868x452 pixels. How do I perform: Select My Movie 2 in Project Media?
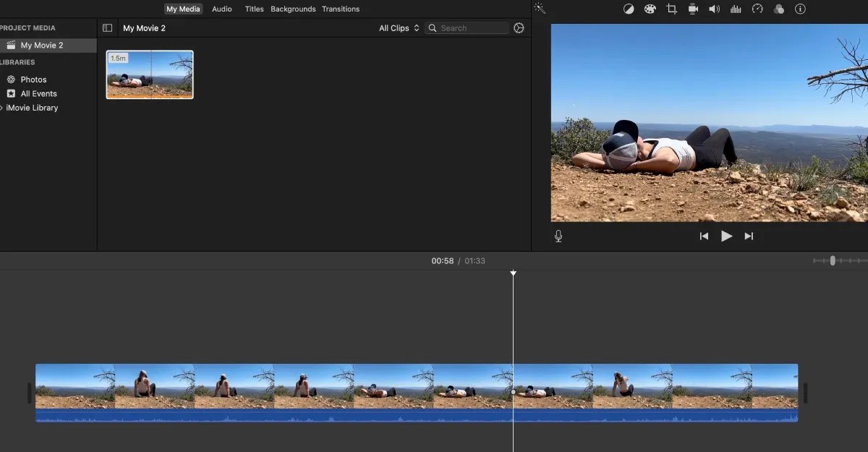click(41, 44)
